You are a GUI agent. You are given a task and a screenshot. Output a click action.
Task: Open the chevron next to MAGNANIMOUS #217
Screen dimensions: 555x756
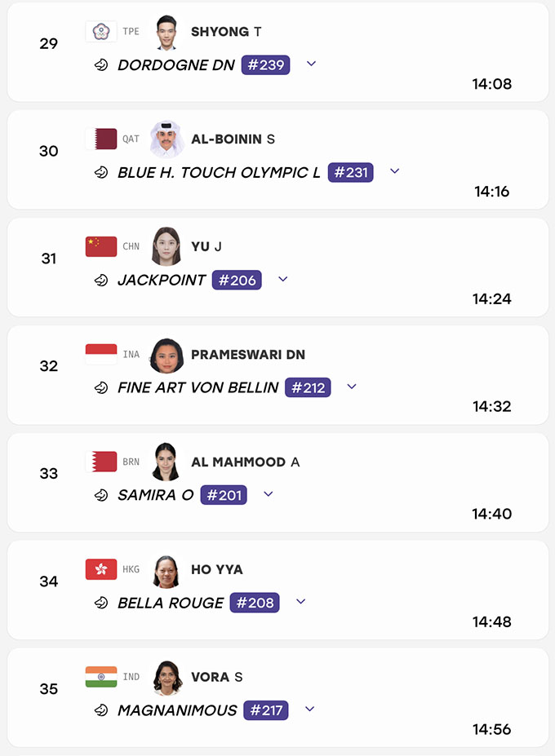(310, 709)
